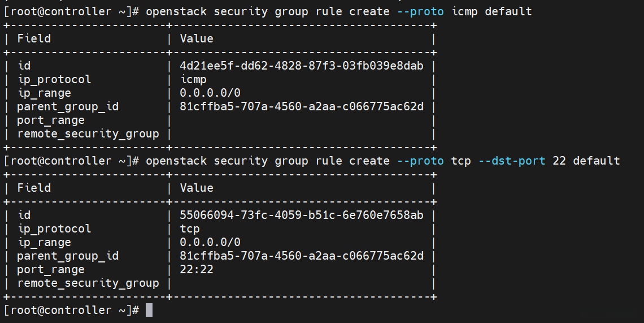Screen dimensions: 644x323
Task: Click the "Value" header of the icmp rule table
Action: (197, 38)
